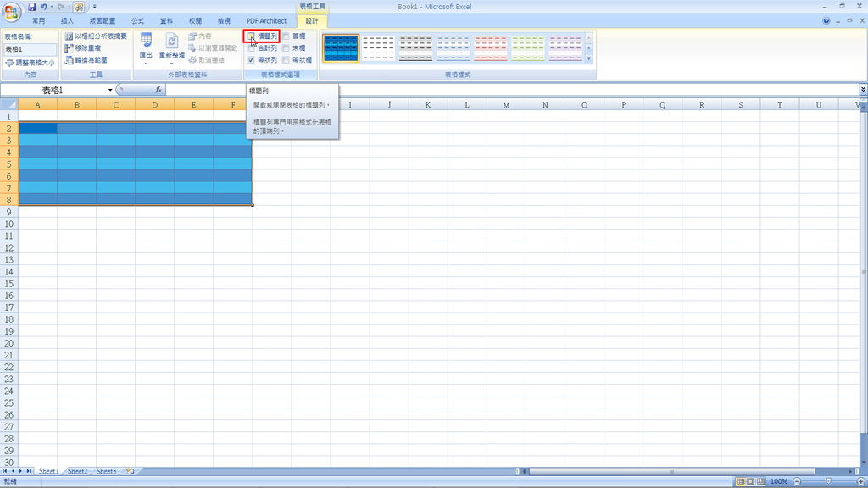Toggle the 標題列 header row checkbox
868x488 pixels.
251,36
